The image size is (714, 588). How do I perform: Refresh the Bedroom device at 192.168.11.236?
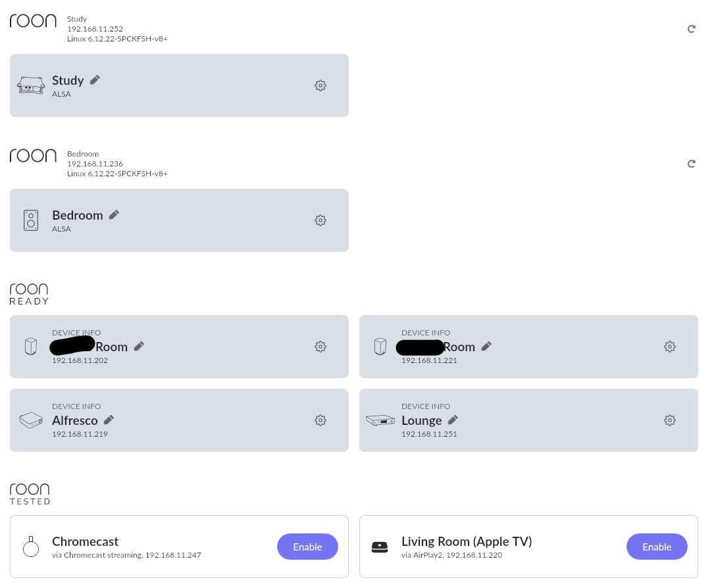pyautogui.click(x=691, y=164)
